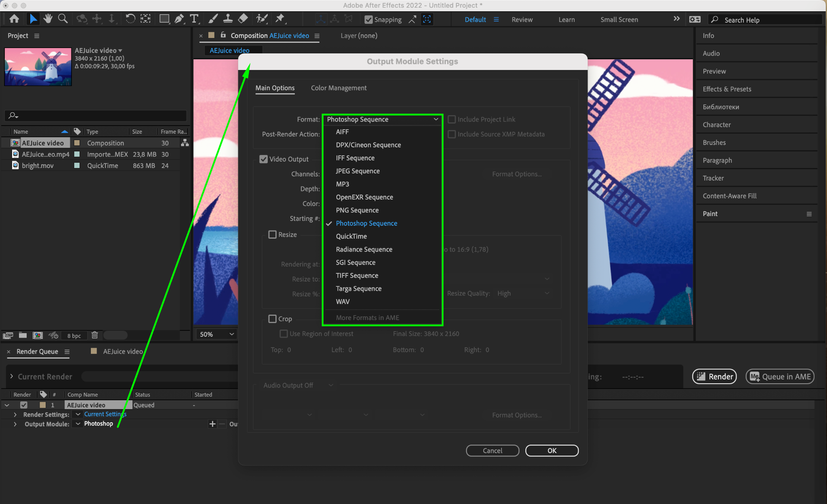The height and width of the screenshot is (504, 827).
Task: Select the Rotation tool
Action: [130, 19]
